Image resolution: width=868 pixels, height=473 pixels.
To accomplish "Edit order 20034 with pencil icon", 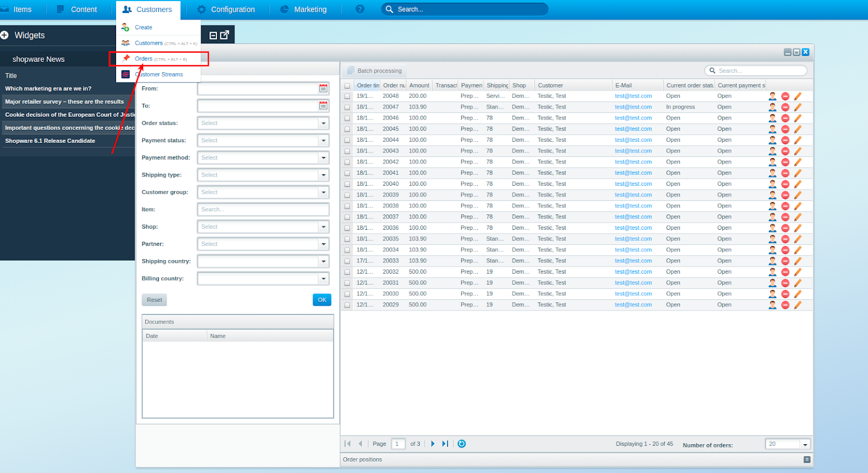I will click(x=797, y=250).
